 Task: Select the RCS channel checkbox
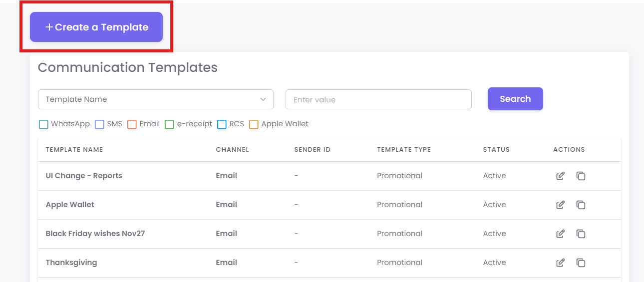pos(222,124)
